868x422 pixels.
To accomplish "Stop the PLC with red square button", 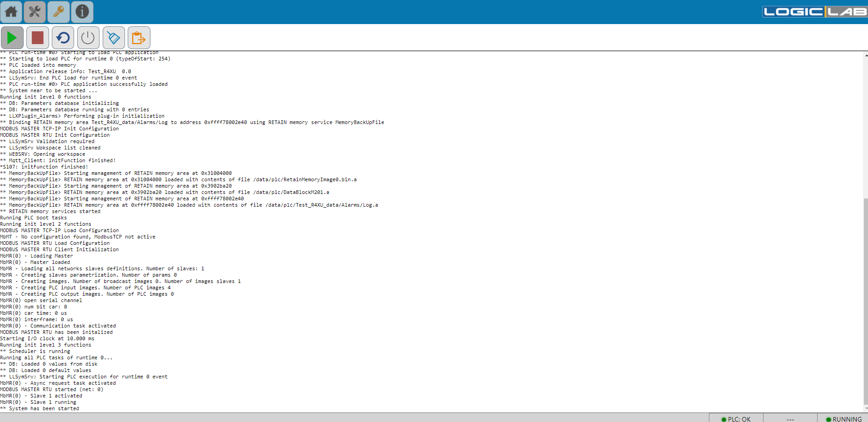I will [x=38, y=38].
